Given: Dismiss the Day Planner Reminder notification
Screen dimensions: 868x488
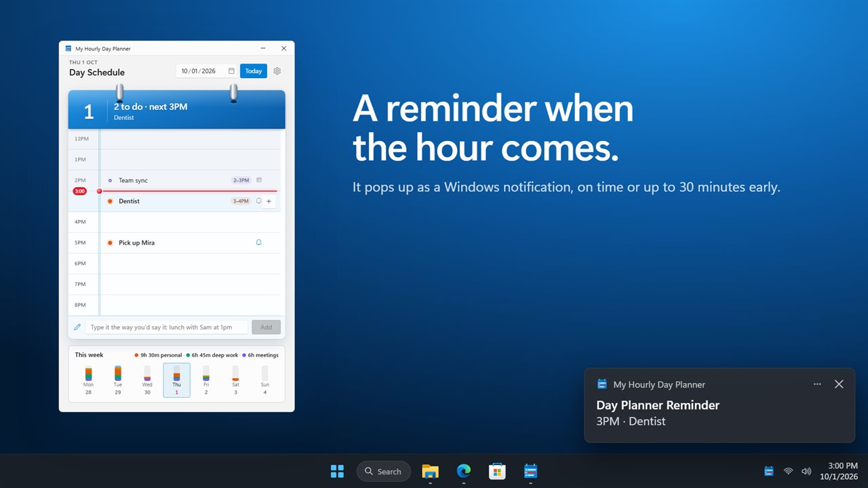Looking at the screenshot, I should point(839,384).
